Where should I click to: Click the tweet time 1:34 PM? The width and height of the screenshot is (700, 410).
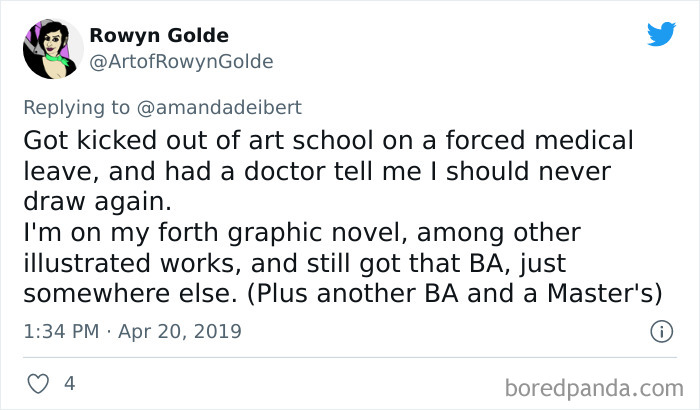(x=59, y=330)
